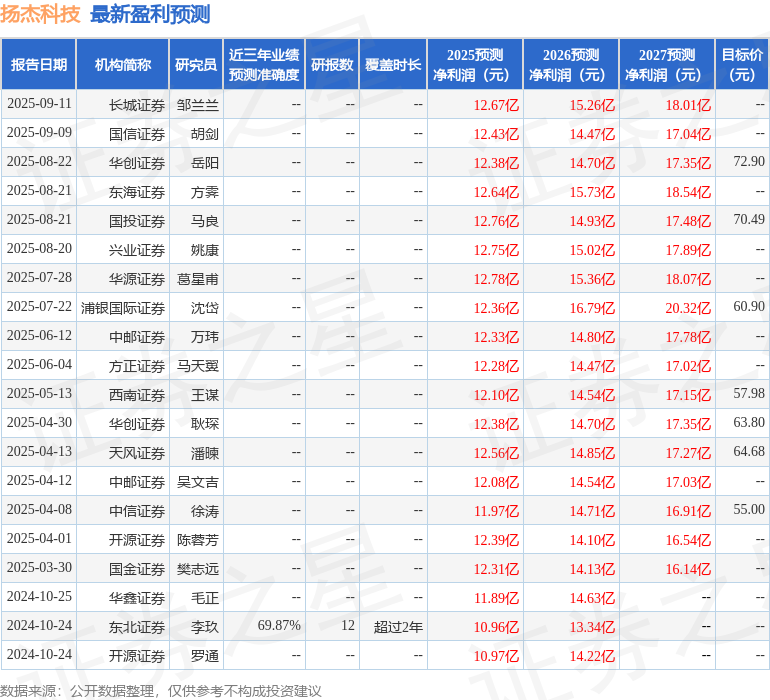Click the 72.90 target price cell
The width and height of the screenshot is (770, 700).
(748, 162)
